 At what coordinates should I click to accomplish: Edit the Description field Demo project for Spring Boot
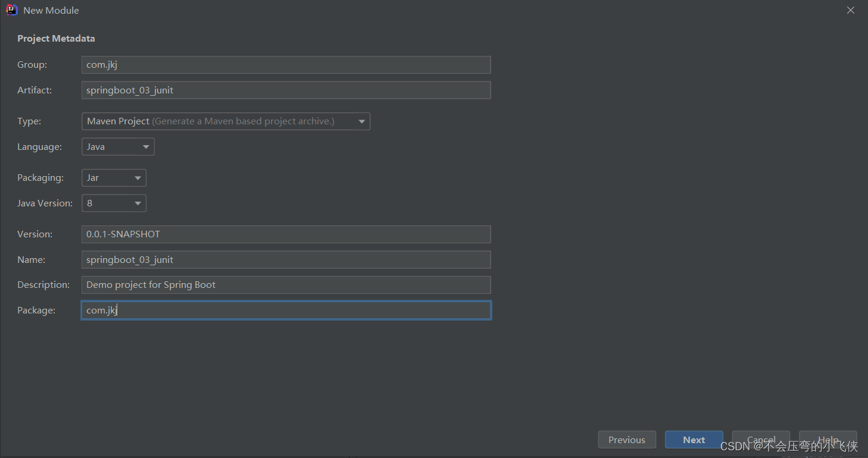[x=286, y=285]
